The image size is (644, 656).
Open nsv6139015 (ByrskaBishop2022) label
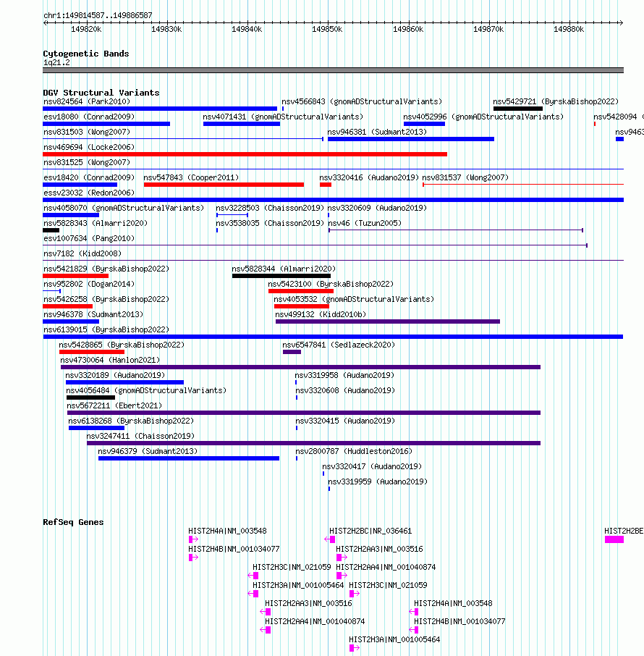click(x=106, y=329)
